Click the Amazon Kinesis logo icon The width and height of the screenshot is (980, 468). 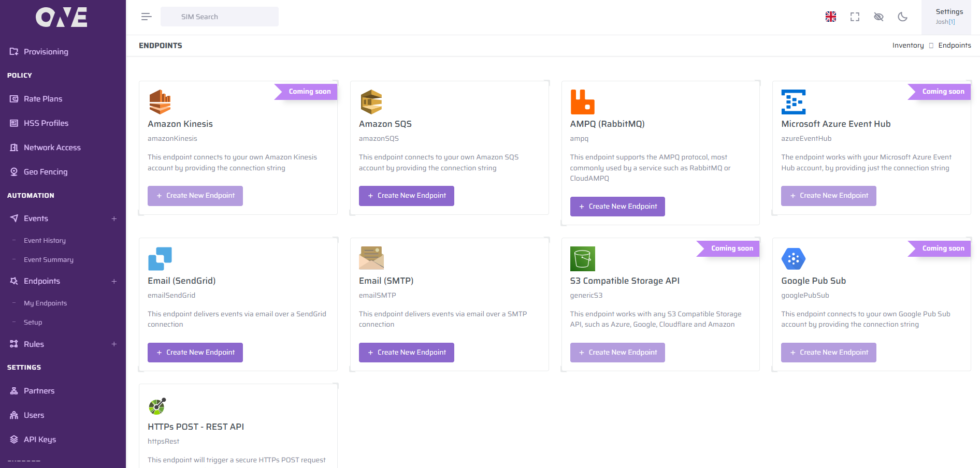160,101
